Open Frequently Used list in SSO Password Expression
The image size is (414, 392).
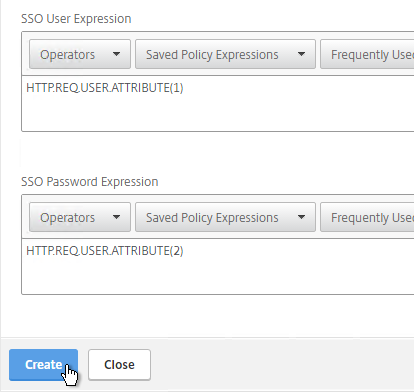[x=367, y=217]
